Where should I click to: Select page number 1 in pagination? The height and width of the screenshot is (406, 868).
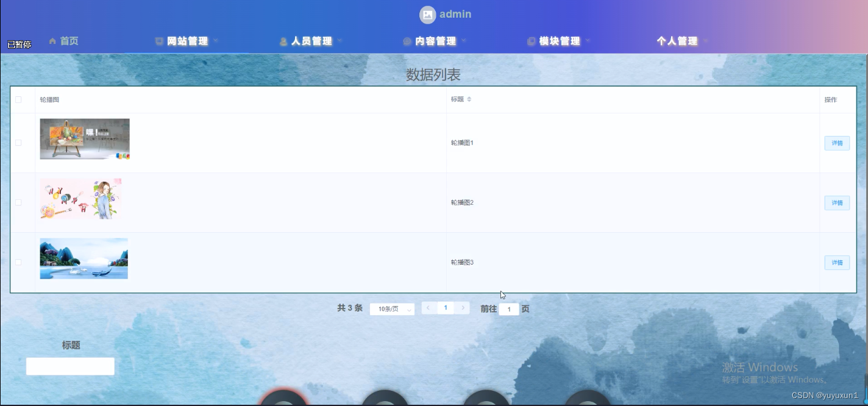pos(446,308)
